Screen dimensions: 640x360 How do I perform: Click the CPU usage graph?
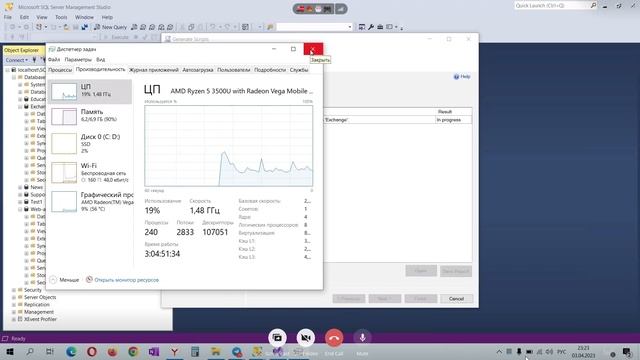(x=229, y=146)
